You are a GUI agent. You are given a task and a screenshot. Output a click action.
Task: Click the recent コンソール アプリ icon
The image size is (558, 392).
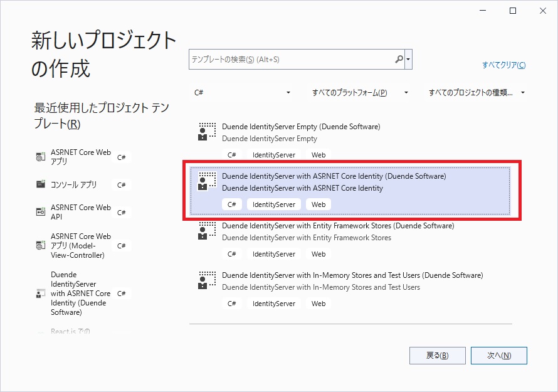tap(41, 184)
